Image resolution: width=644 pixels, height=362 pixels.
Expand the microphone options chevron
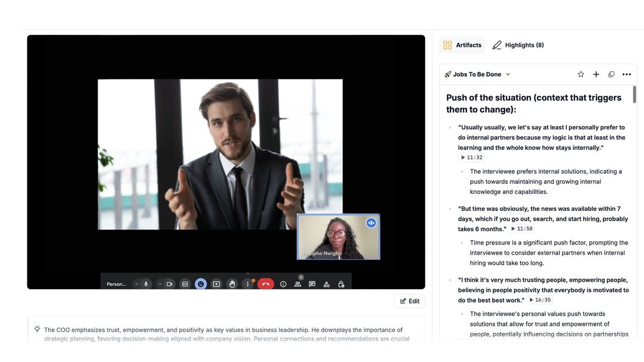136,284
